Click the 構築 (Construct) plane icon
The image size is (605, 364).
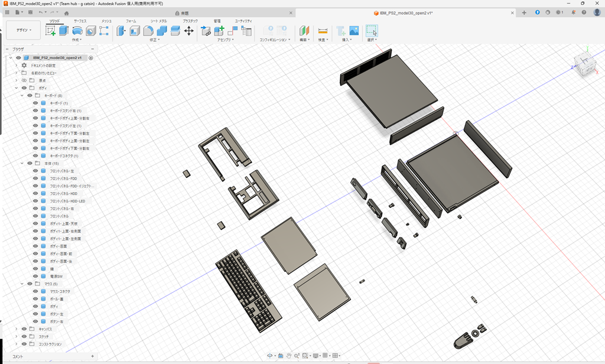(x=304, y=31)
